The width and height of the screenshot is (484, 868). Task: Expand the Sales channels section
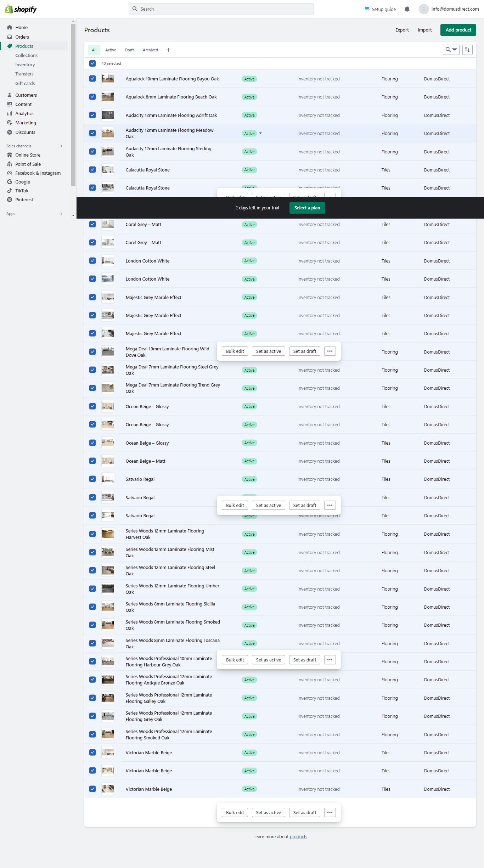click(x=61, y=146)
